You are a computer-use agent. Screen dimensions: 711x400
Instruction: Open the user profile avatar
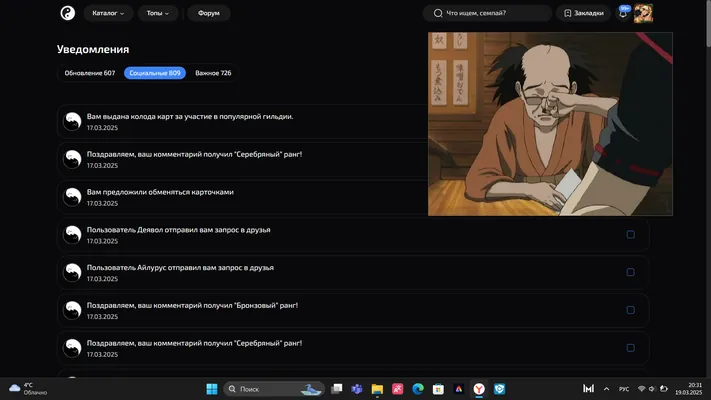pyautogui.click(x=643, y=13)
